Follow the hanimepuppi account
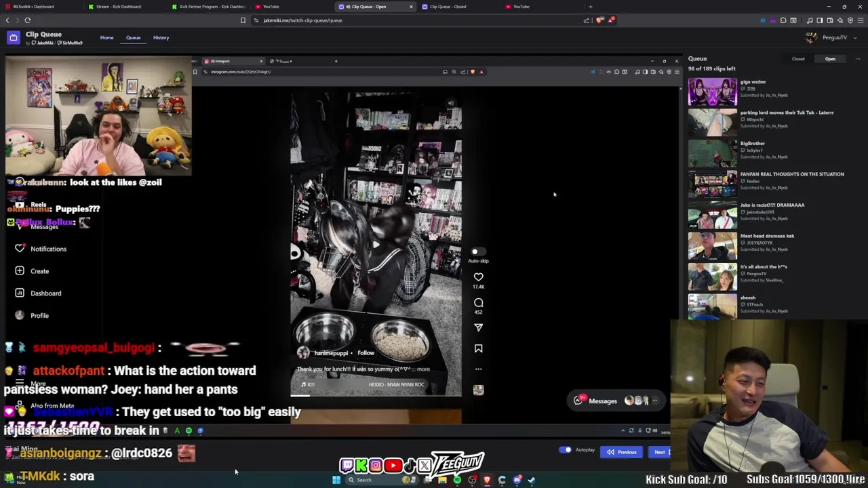The width and height of the screenshot is (868, 488). 366,352
